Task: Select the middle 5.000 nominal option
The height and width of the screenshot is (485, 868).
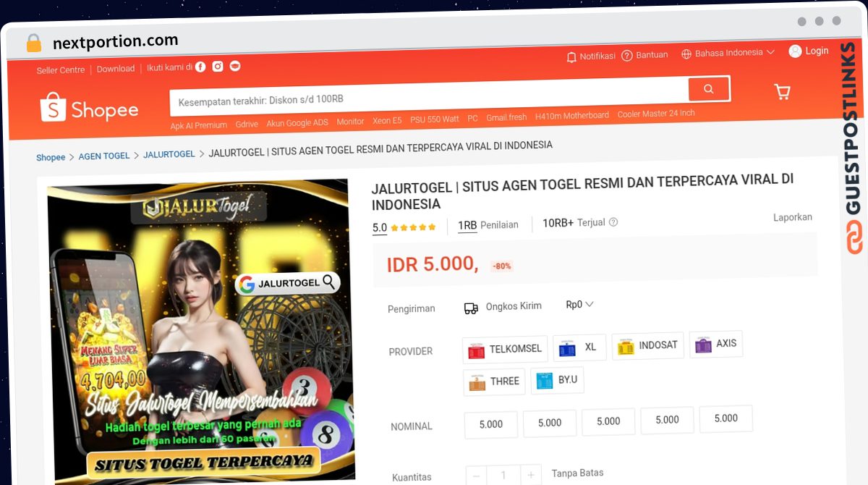Action: tap(608, 422)
